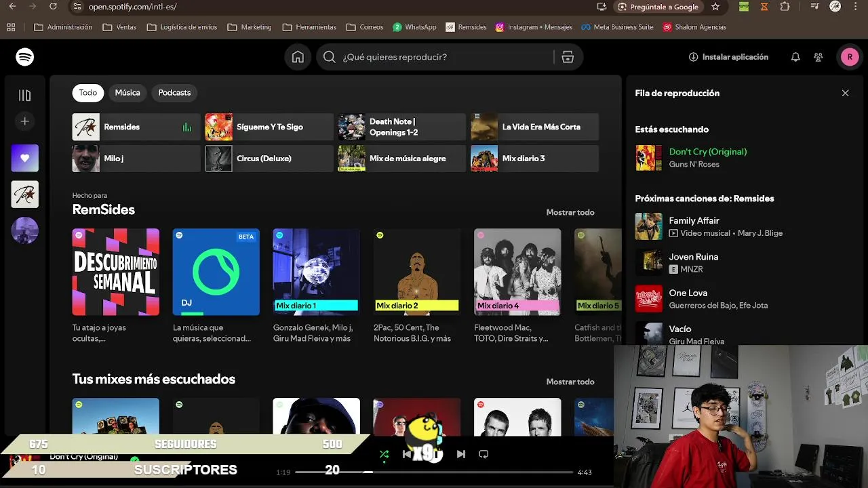Select the Música filter chip
The width and height of the screenshot is (868, 488).
click(x=127, y=93)
